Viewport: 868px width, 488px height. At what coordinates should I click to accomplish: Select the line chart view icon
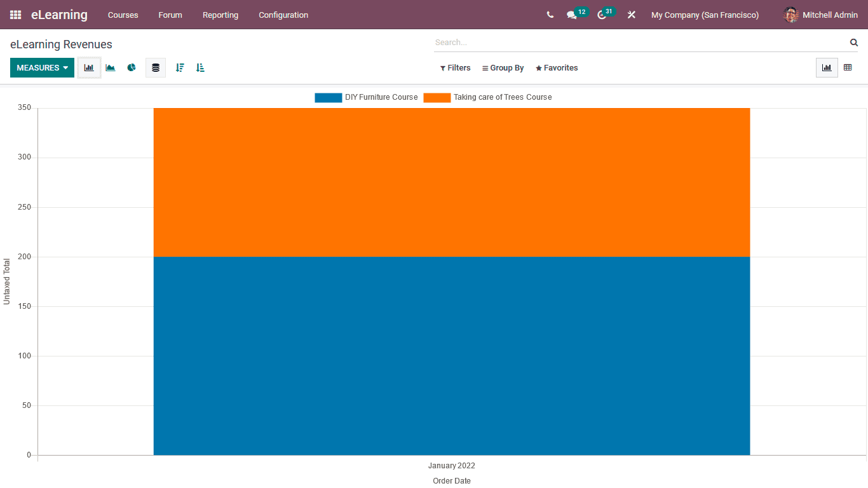coord(110,67)
